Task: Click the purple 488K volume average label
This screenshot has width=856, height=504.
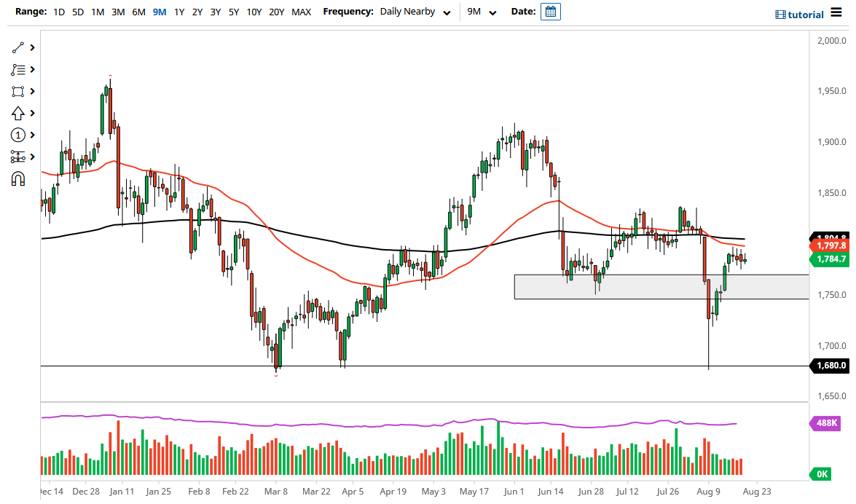Action: (826, 422)
